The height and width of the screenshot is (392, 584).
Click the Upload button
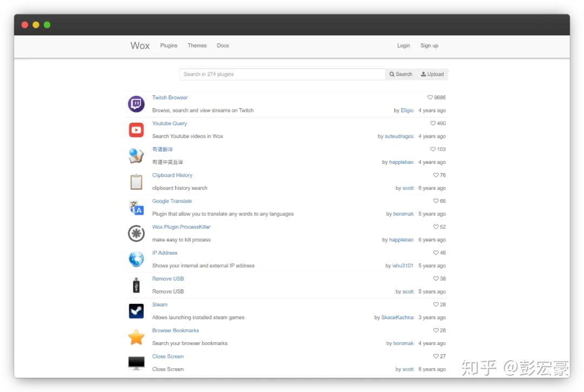432,74
